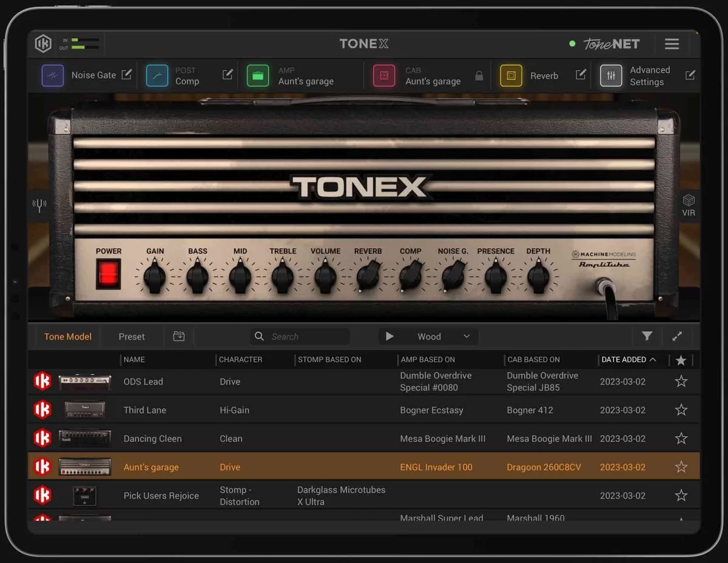Edit the Noise Gate with the pencil button
Screen dimensions: 728x563
tap(127, 74)
